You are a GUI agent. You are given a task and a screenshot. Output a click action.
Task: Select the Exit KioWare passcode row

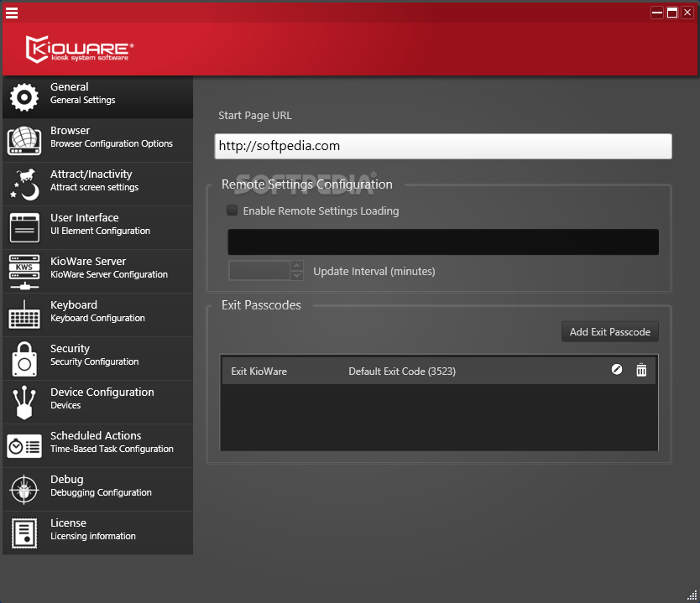click(x=439, y=371)
